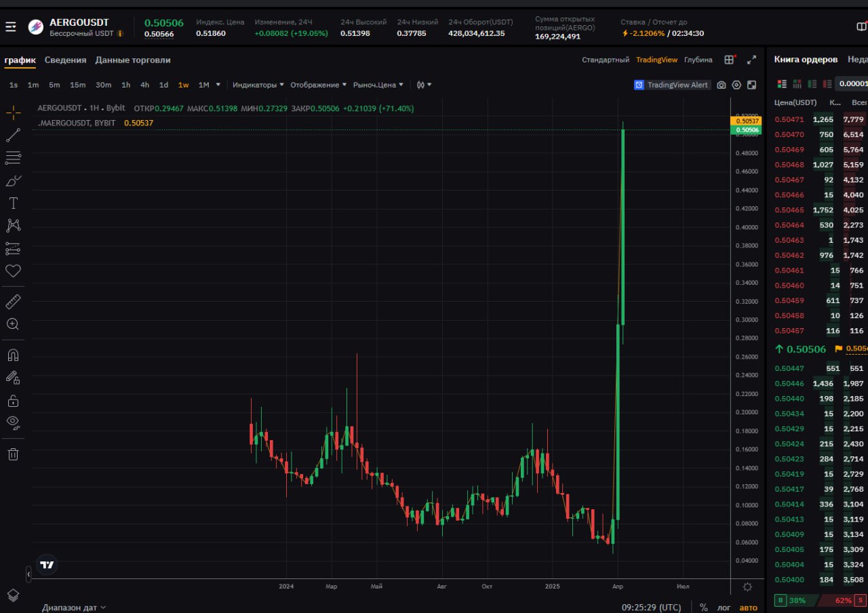Image resolution: width=868 pixels, height=613 pixels.
Task: Open the Отображение dropdown
Action: tap(319, 85)
